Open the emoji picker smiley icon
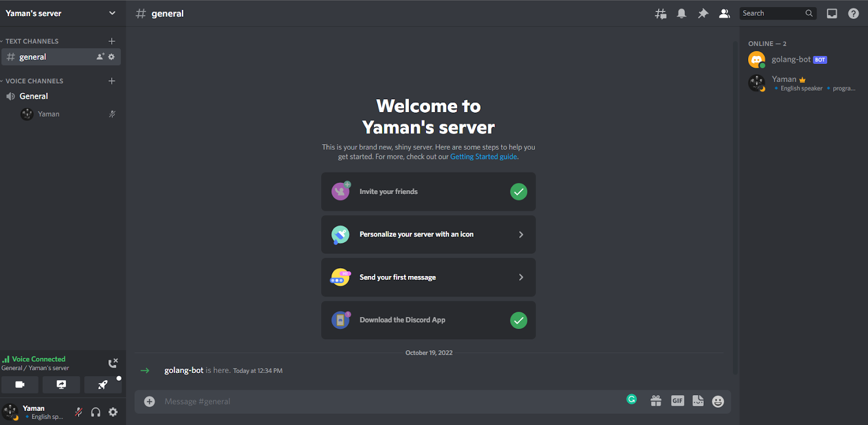 pos(718,401)
